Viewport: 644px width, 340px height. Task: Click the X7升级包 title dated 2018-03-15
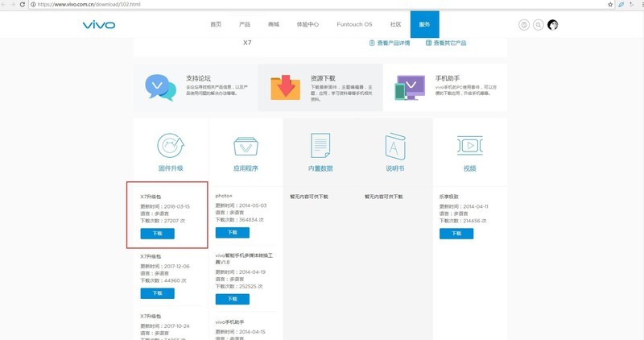pyautogui.click(x=151, y=197)
